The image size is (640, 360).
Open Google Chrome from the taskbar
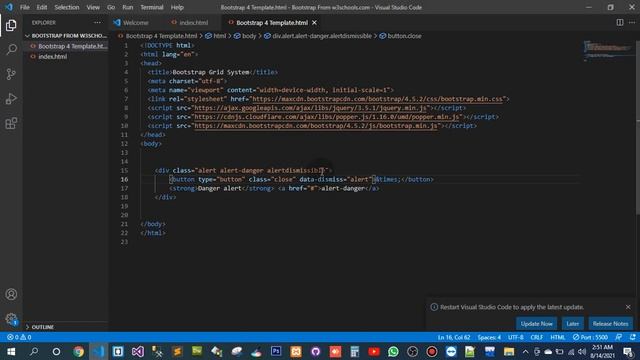[78, 351]
